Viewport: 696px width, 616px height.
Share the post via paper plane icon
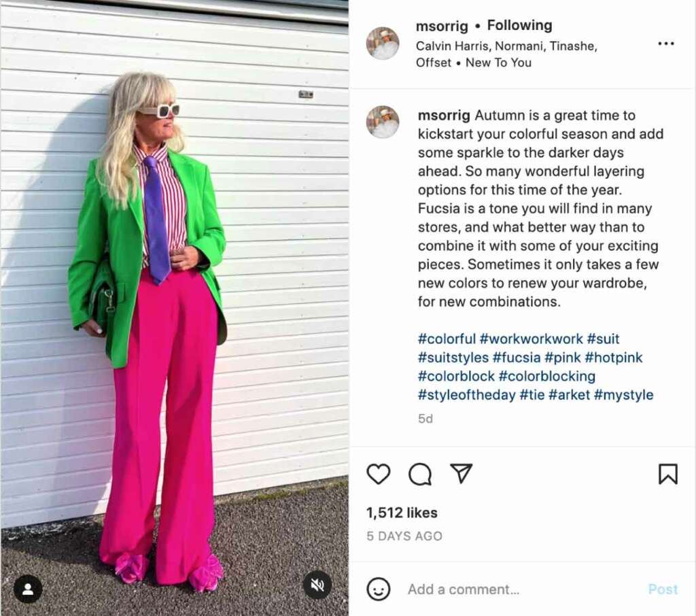tap(462, 473)
